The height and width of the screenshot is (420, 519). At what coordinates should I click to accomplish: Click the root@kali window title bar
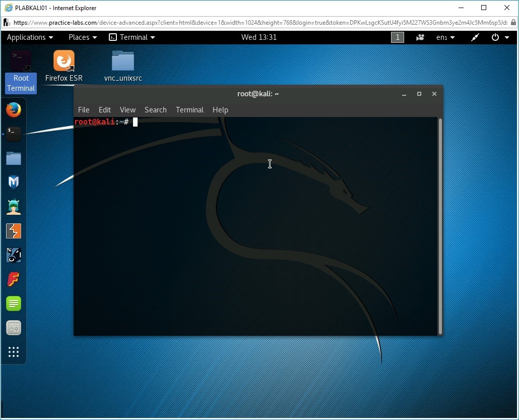pos(258,94)
